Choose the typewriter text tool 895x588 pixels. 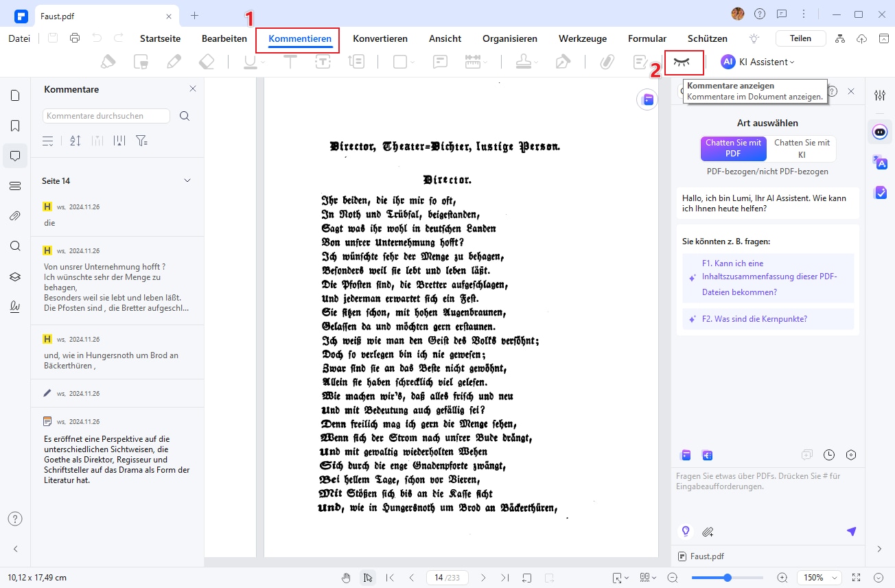click(x=290, y=62)
